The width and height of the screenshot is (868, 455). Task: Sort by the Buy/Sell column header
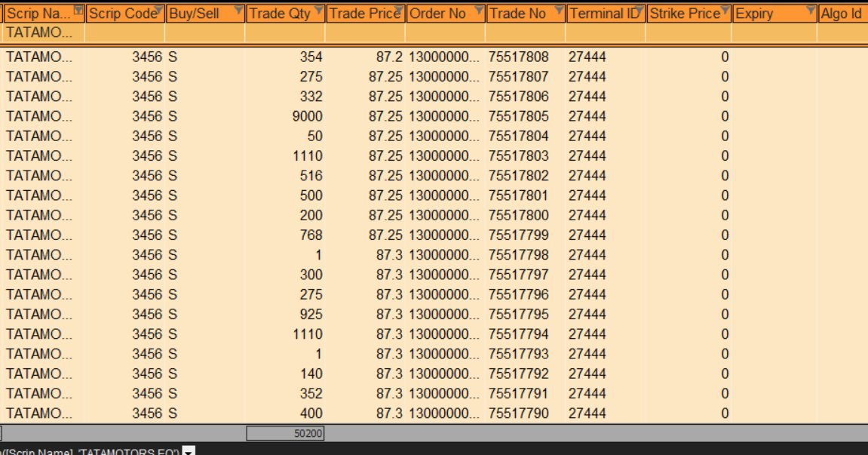(205, 14)
